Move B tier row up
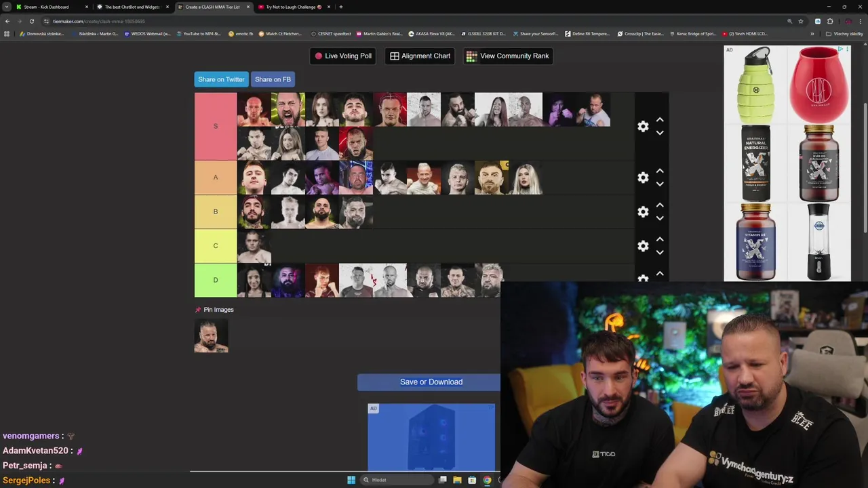 (x=660, y=205)
